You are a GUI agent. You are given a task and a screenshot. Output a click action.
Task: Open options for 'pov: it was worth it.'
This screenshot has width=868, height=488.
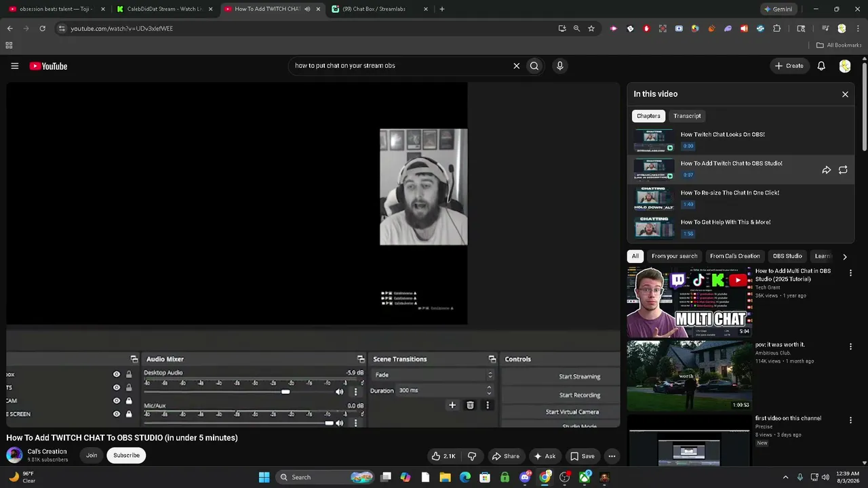click(x=850, y=346)
